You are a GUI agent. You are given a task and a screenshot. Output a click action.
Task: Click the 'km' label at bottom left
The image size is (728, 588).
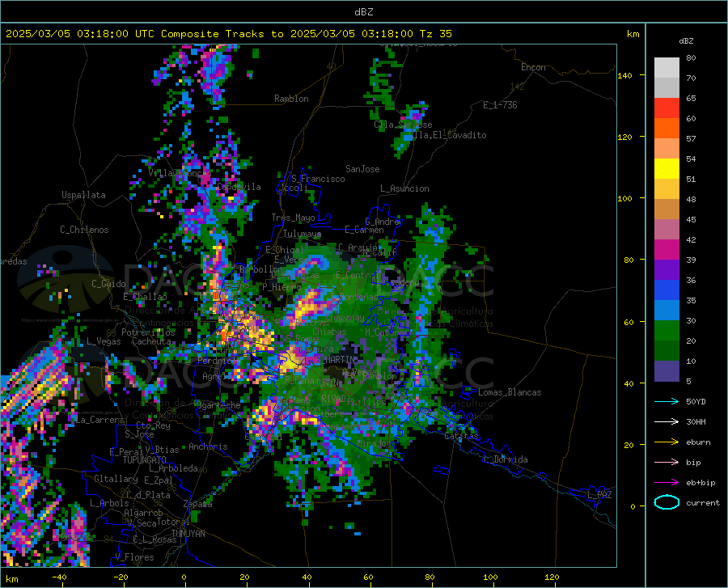click(x=11, y=579)
